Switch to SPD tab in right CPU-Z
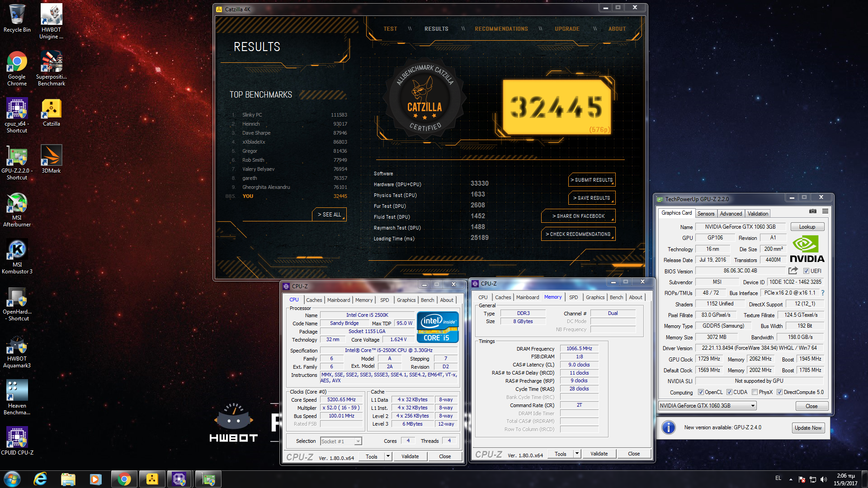 573,297
